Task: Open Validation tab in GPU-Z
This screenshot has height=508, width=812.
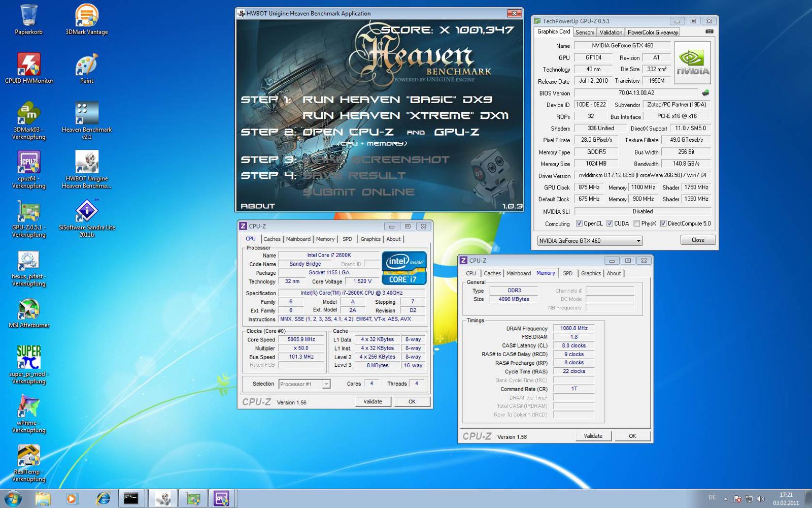Action: click(x=611, y=32)
